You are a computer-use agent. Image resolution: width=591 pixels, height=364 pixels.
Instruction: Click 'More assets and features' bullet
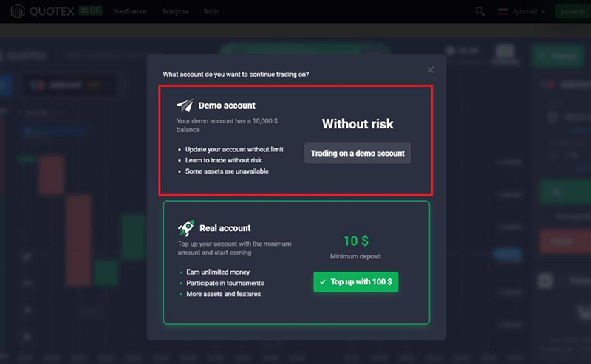[224, 294]
